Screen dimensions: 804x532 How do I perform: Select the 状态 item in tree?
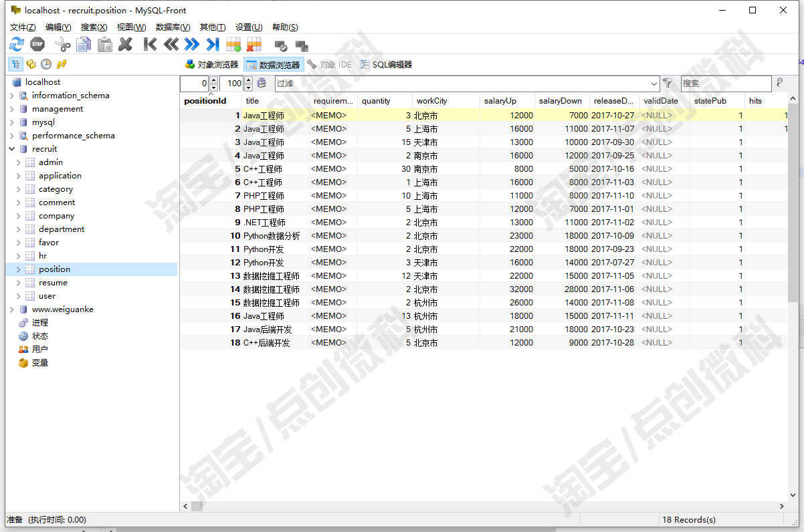coord(39,336)
